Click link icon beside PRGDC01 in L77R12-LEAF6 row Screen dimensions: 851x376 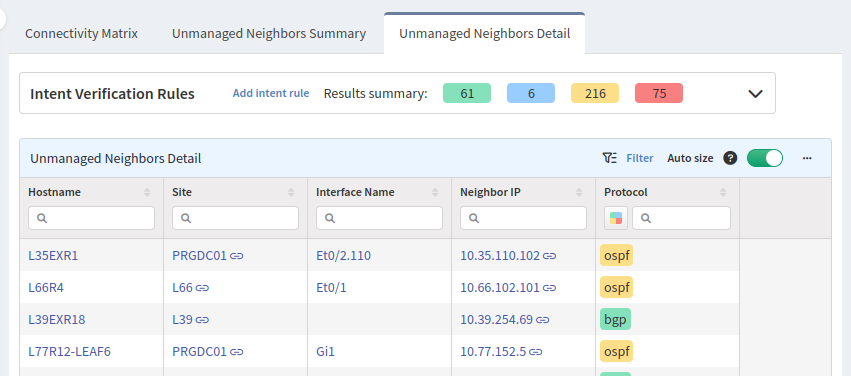click(x=237, y=352)
